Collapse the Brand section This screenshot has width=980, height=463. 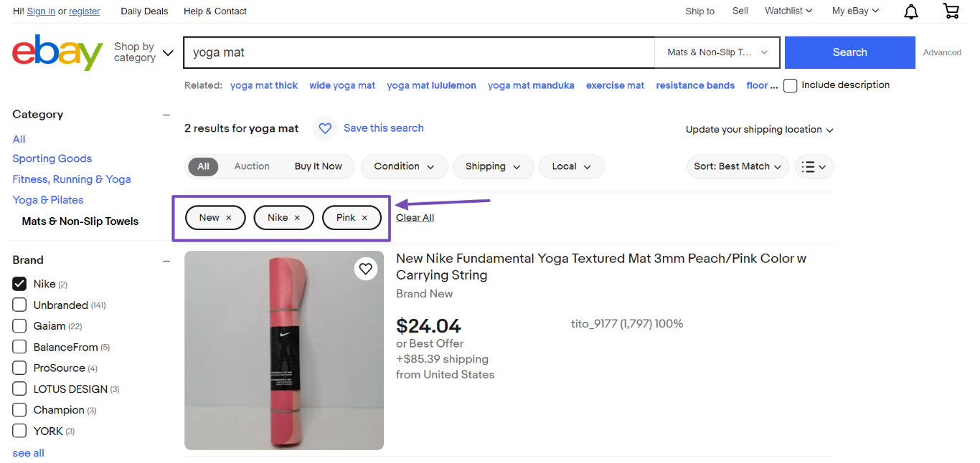[166, 260]
